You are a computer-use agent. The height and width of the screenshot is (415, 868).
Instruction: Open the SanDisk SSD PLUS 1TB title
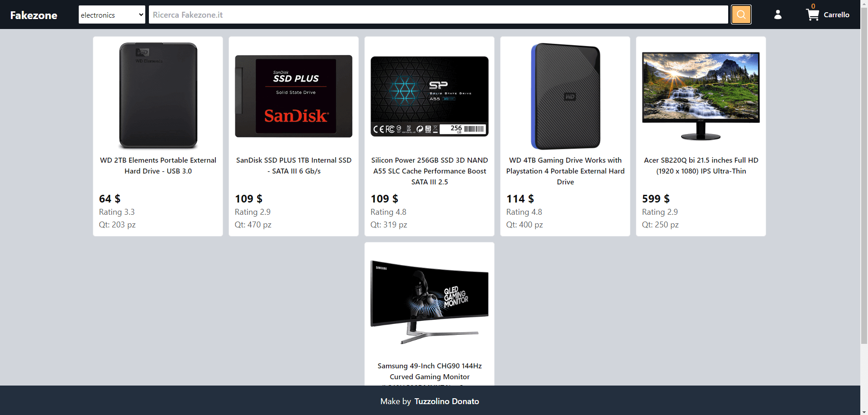coord(294,165)
